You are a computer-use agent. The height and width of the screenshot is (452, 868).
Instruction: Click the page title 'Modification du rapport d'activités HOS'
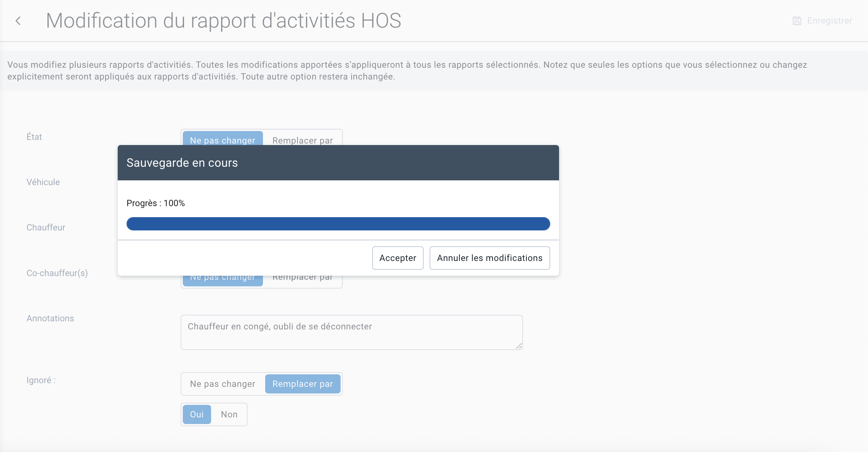click(224, 21)
